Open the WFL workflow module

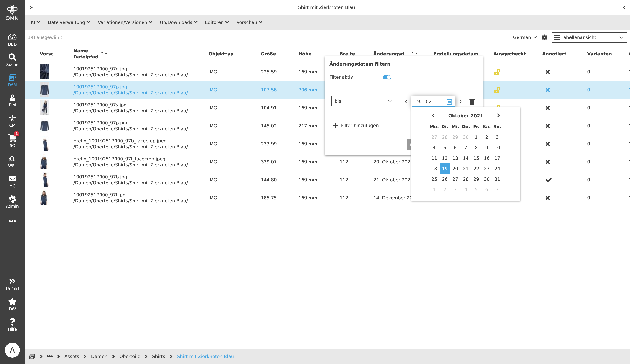12,161
